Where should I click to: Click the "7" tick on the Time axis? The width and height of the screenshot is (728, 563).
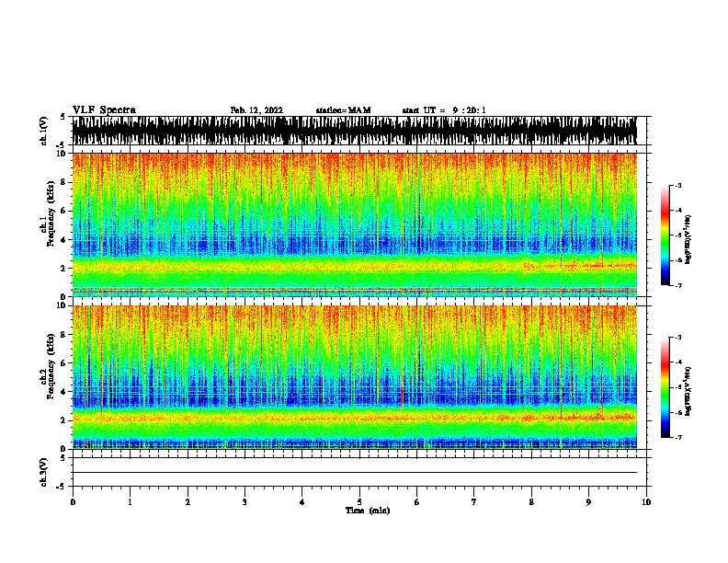coord(474,502)
